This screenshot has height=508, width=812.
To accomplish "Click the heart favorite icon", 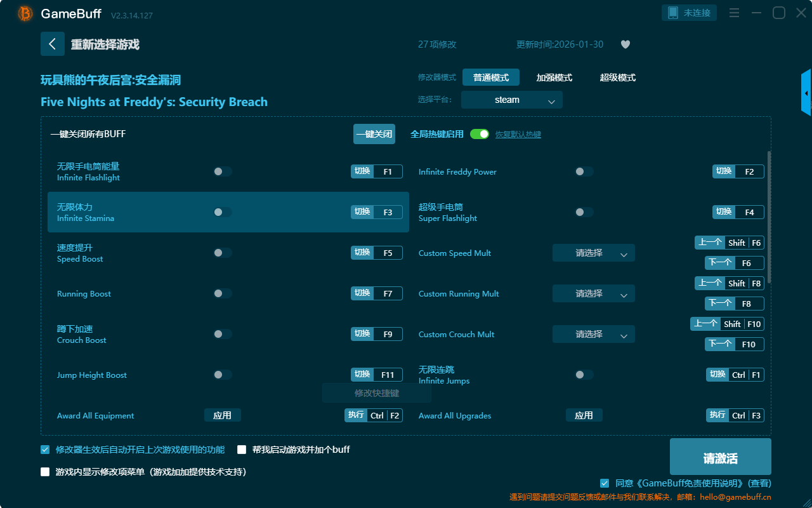I will pos(625,44).
